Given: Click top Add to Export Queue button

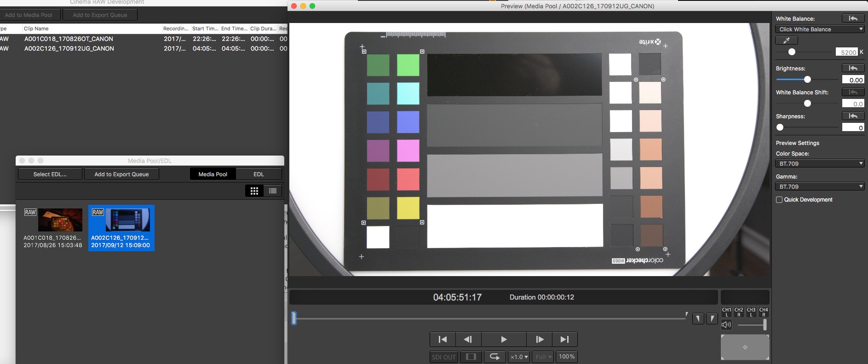Looking at the screenshot, I should click(100, 15).
